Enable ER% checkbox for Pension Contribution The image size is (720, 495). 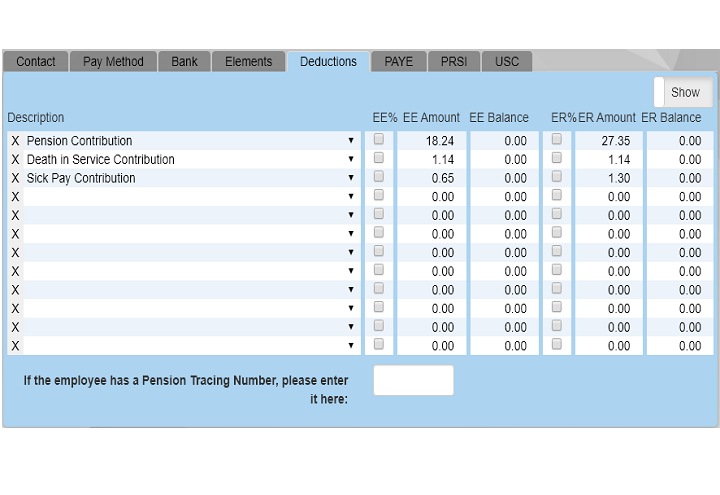[x=557, y=140]
